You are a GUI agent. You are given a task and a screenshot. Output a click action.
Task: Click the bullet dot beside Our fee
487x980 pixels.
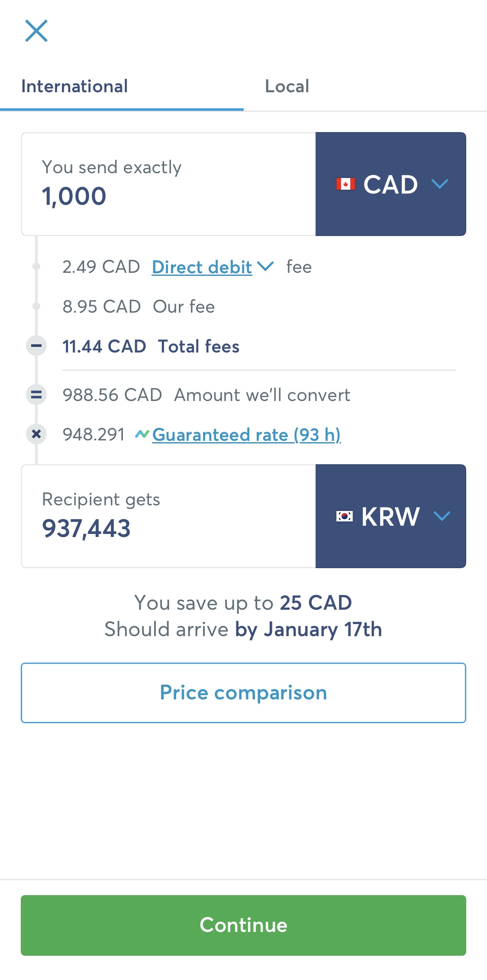tap(36, 307)
